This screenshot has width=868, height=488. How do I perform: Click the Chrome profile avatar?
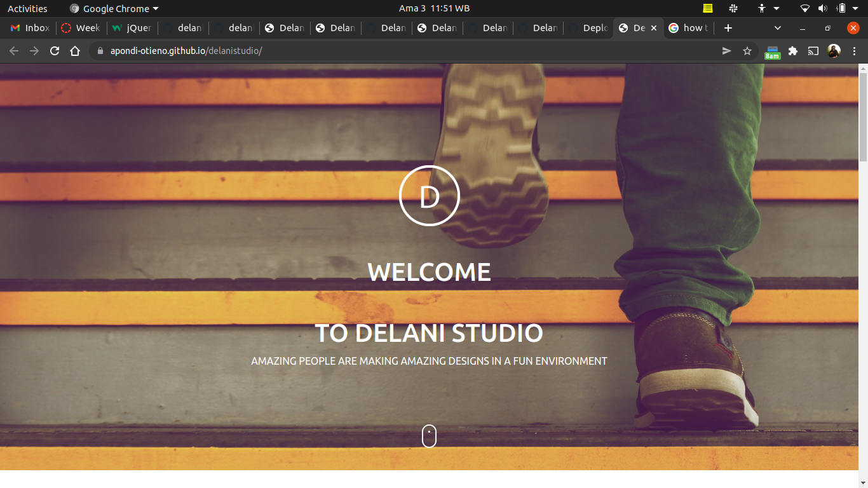pos(833,51)
